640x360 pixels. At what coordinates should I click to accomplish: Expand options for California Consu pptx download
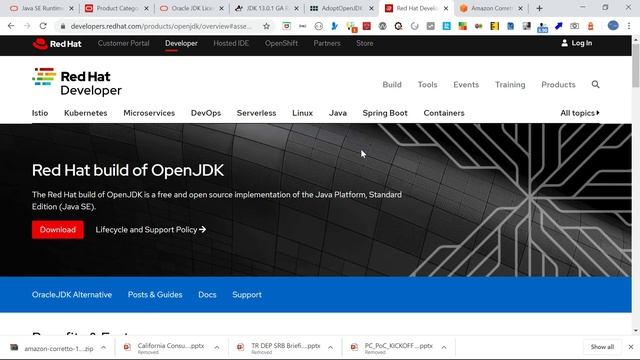[x=217, y=348]
